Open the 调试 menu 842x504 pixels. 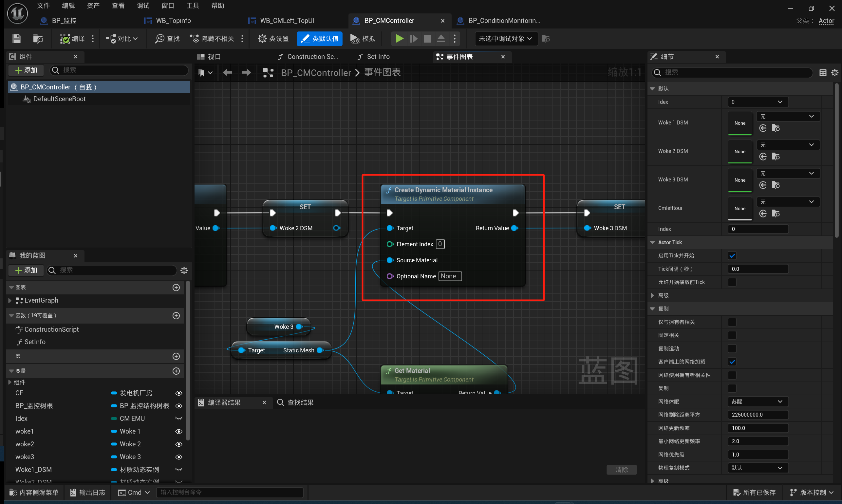point(143,6)
